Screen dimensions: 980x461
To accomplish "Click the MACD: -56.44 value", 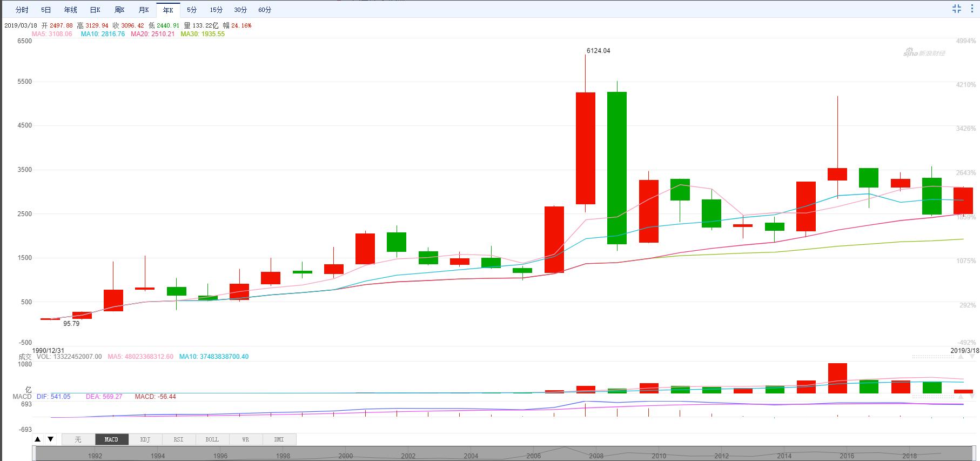I will (156, 397).
